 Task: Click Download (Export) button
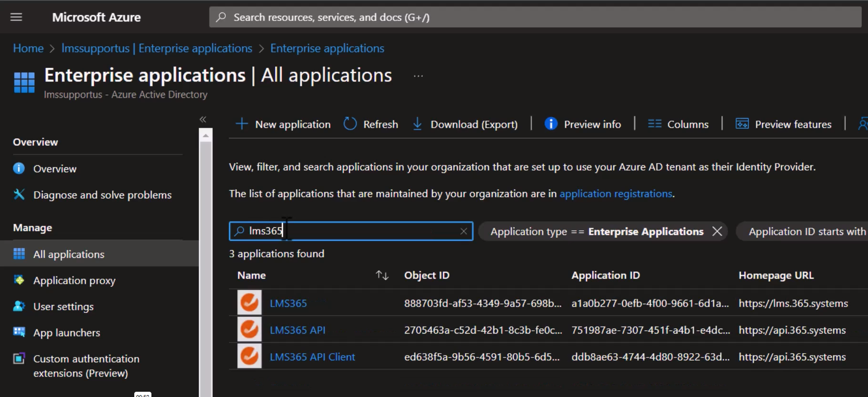pos(465,124)
